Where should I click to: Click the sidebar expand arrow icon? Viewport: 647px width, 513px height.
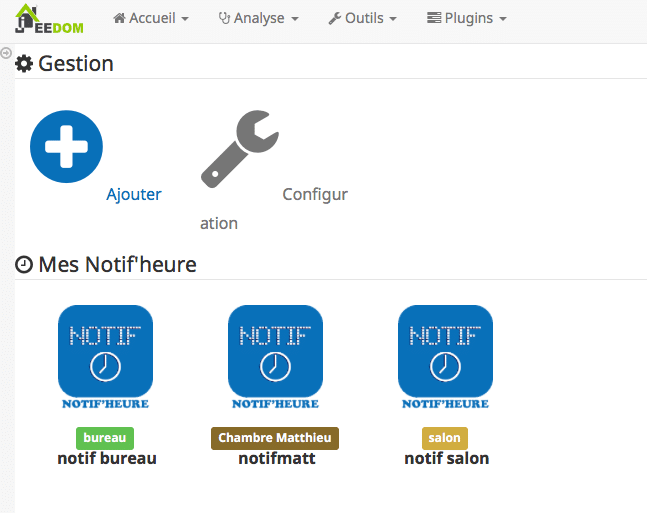pos(6,53)
